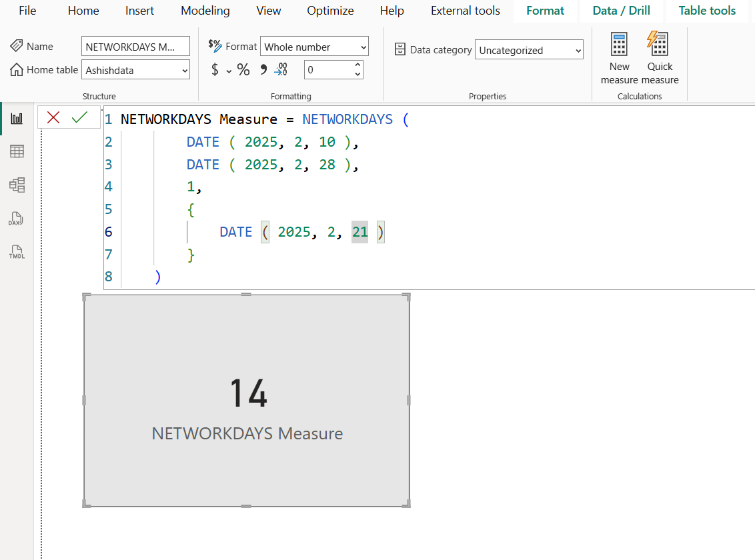Click the measure Name input field
This screenshot has width=755, height=560.
click(135, 46)
